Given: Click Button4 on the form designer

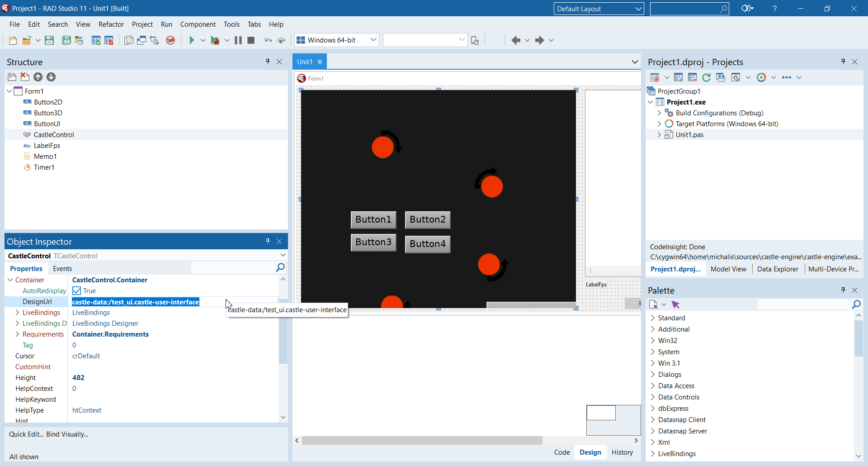Looking at the screenshot, I should [x=427, y=244].
